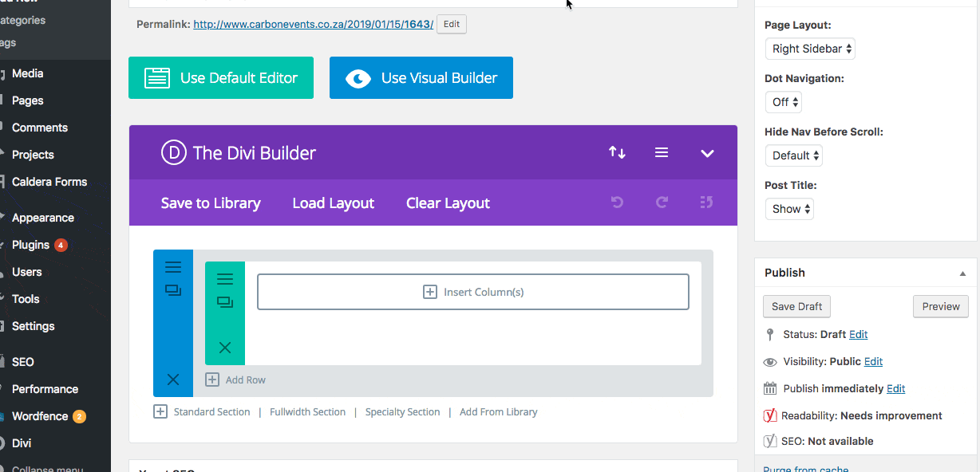Open the carbonevents permalink URL
The image size is (980, 472).
click(x=313, y=25)
